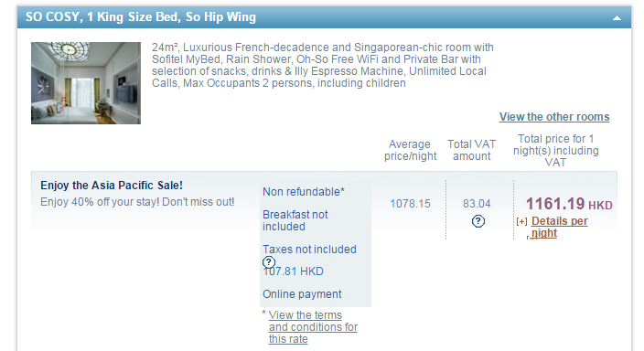Expand the [+] Details per night icon
Viewport: 644px width, 351px height.
(521, 222)
